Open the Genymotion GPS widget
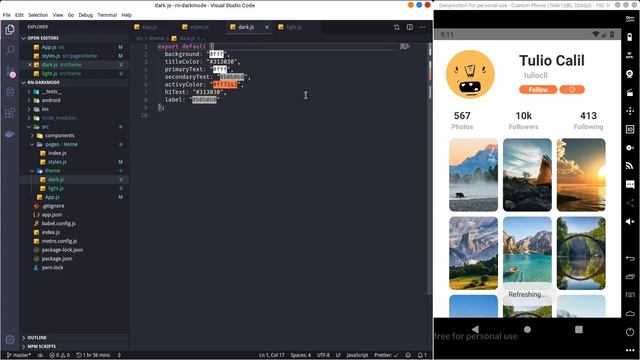The width and height of the screenshot is (640, 360). pos(630,56)
